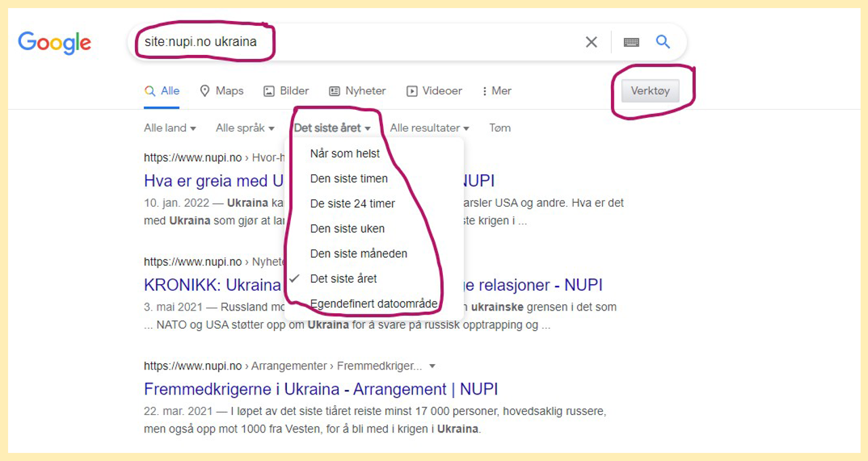The height and width of the screenshot is (461, 868).
Task: Open Fremmedkrigerne i Ukraina - Arrangement link
Action: (321, 389)
